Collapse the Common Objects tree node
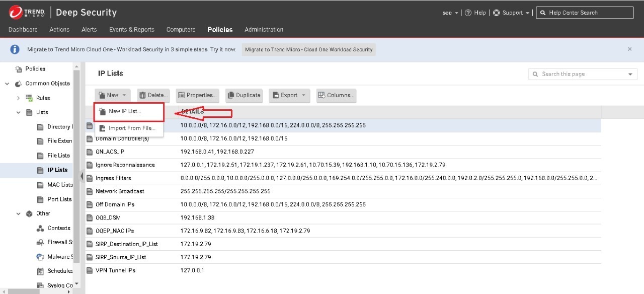This screenshot has width=644, height=294. click(x=7, y=84)
